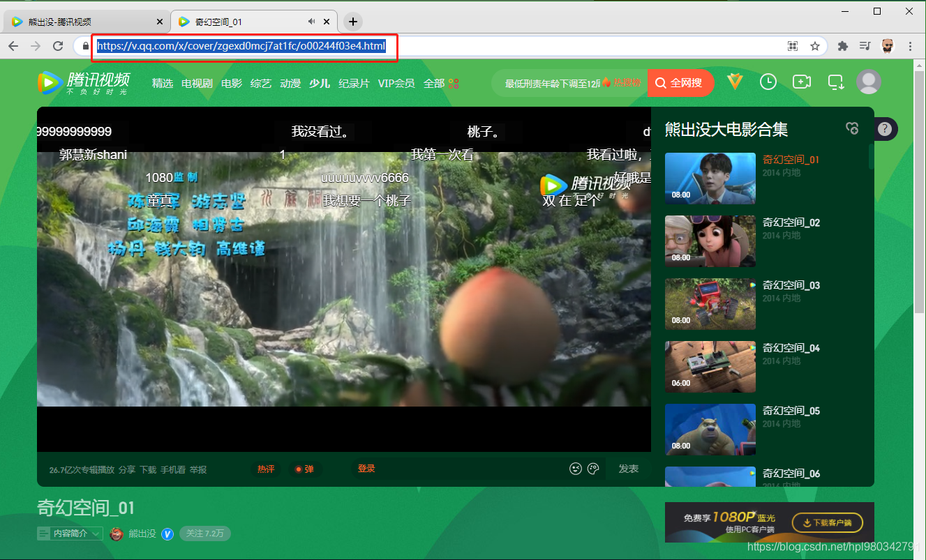Viewport: 926px width, 560px height.
Task: Open the Chrome profile avatar
Action: (888, 46)
